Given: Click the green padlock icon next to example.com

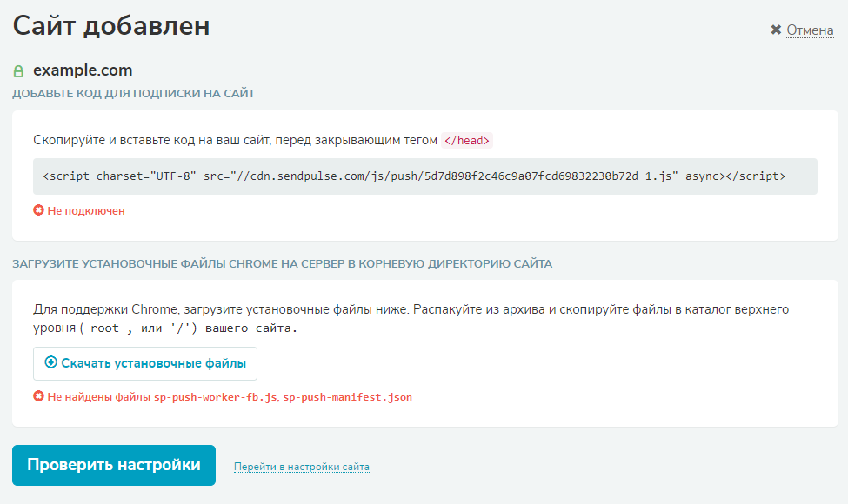Looking at the screenshot, I should tap(18, 70).
